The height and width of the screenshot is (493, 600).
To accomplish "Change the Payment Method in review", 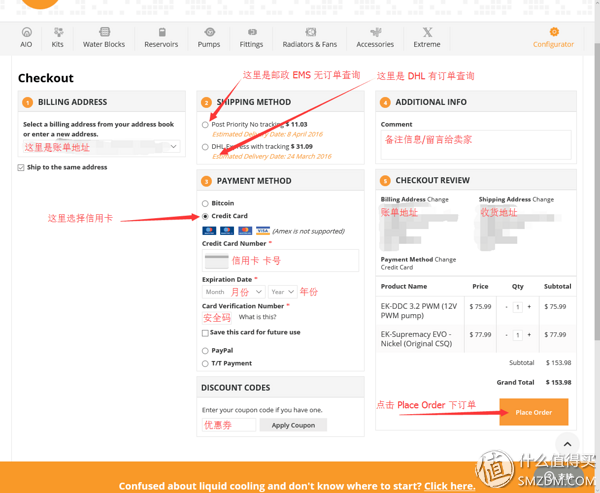I will coord(445,260).
